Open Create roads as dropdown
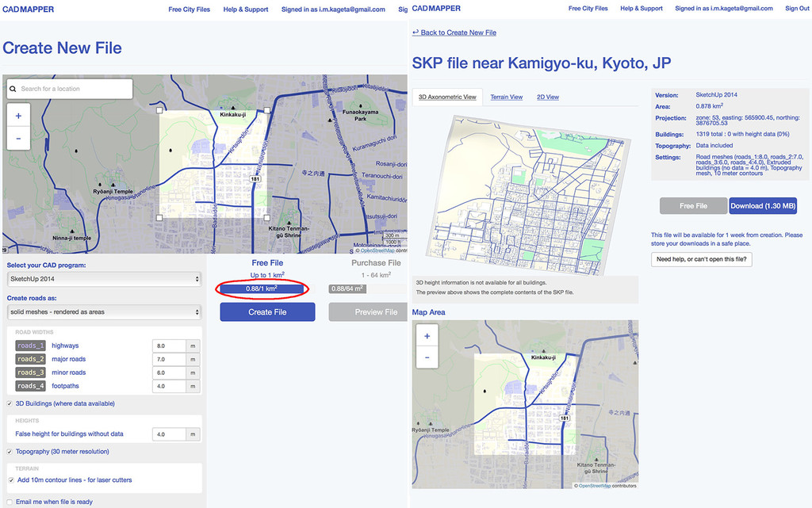 click(104, 312)
